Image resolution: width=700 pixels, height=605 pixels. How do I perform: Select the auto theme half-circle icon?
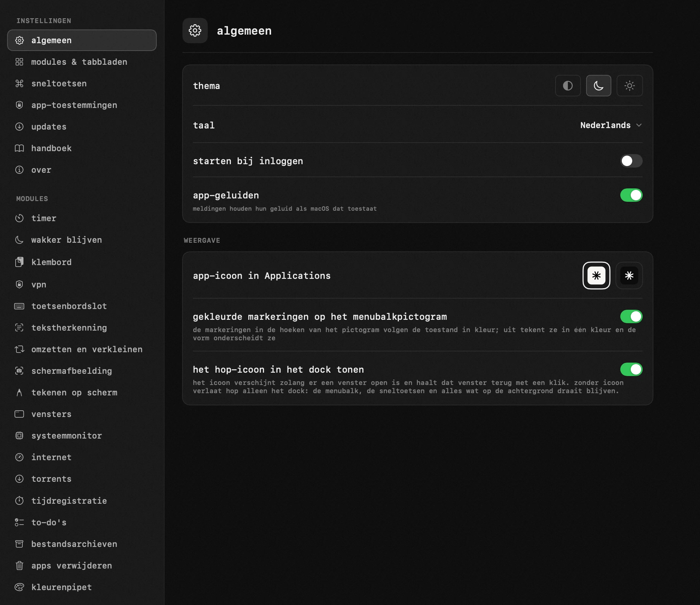[568, 86]
